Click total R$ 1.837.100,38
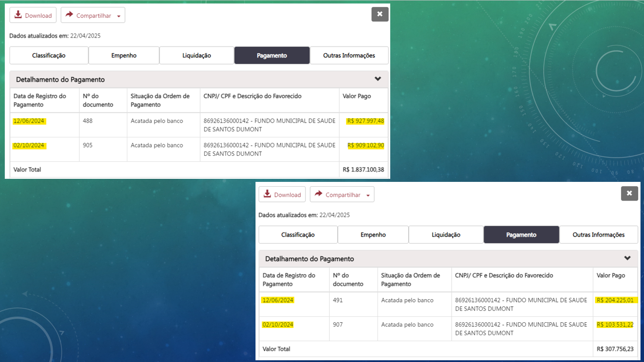 (x=363, y=170)
